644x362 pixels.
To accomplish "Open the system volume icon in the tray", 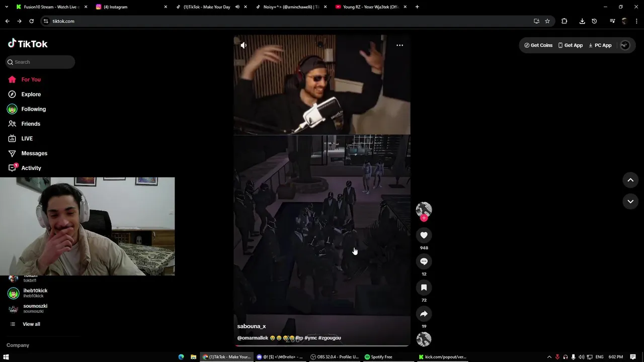I will pos(581,357).
